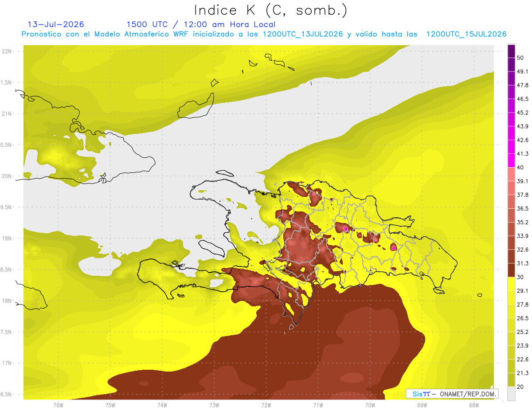The width and height of the screenshot is (532, 411).
Task: Click the '71W' longitude axis label
Action: pyautogui.click(x=318, y=405)
